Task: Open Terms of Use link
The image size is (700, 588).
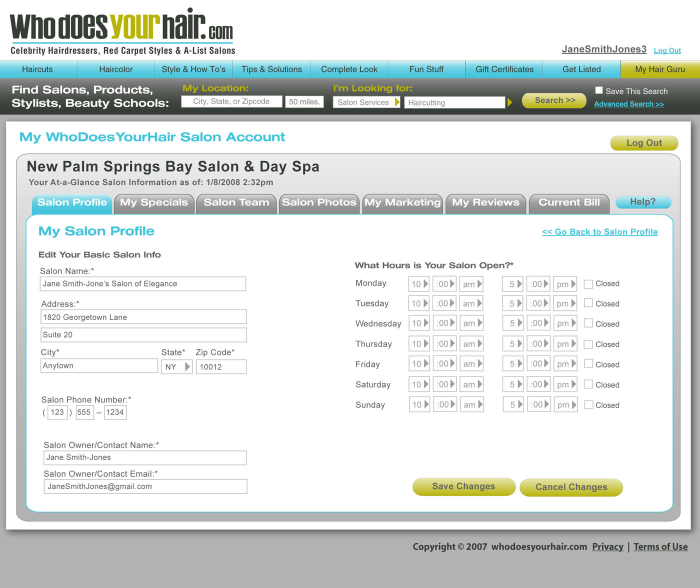Action: [x=660, y=547]
